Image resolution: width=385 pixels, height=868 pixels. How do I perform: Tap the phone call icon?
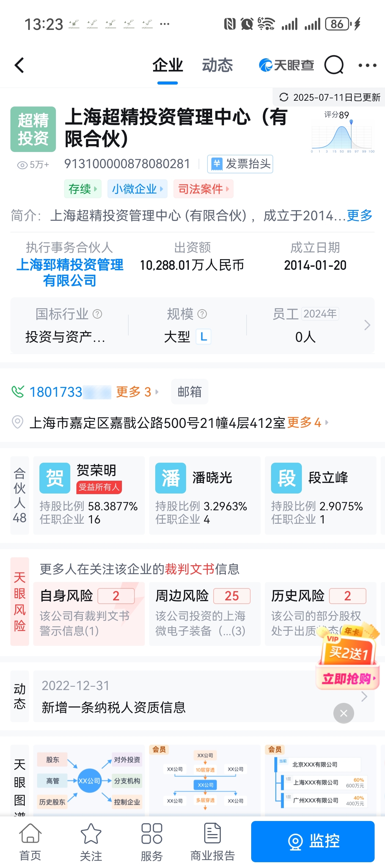pyautogui.click(x=17, y=392)
